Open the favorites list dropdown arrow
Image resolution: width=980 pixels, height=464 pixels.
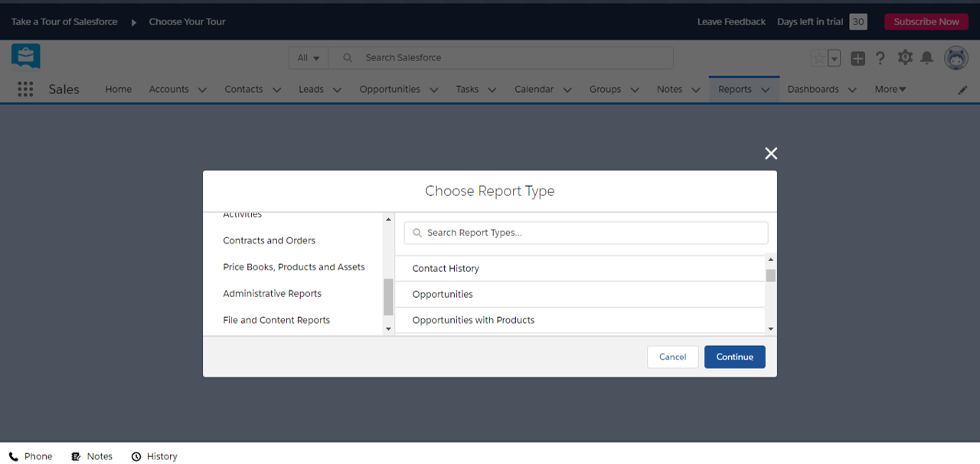click(835, 58)
